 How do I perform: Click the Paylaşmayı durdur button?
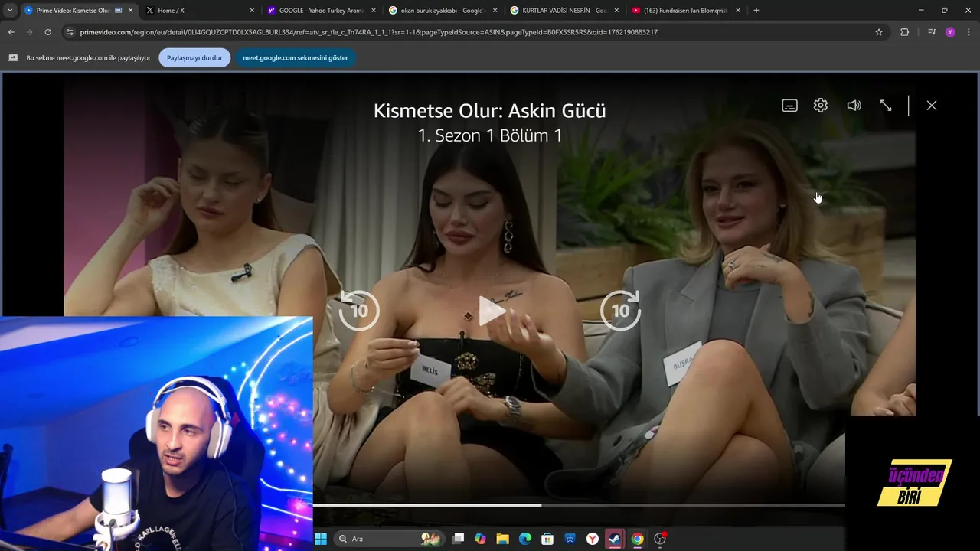(194, 58)
